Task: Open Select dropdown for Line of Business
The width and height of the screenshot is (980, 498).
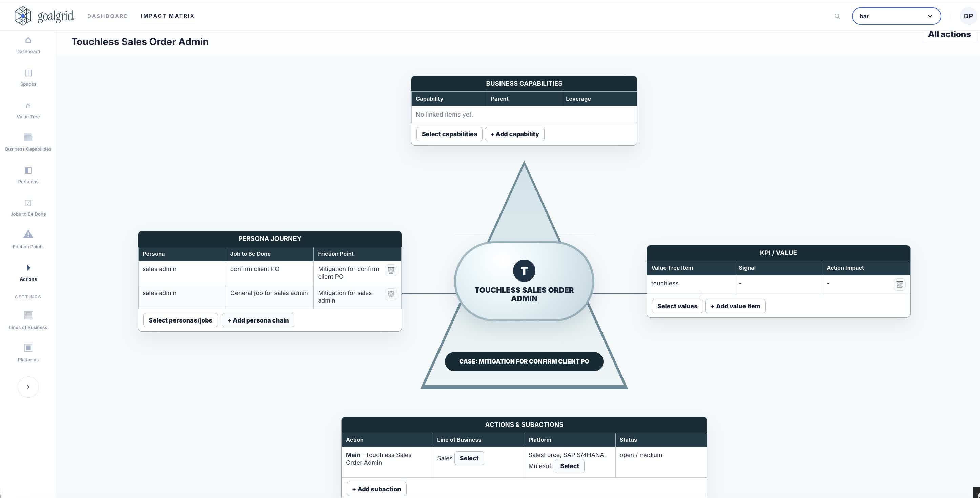Action: [469, 458]
